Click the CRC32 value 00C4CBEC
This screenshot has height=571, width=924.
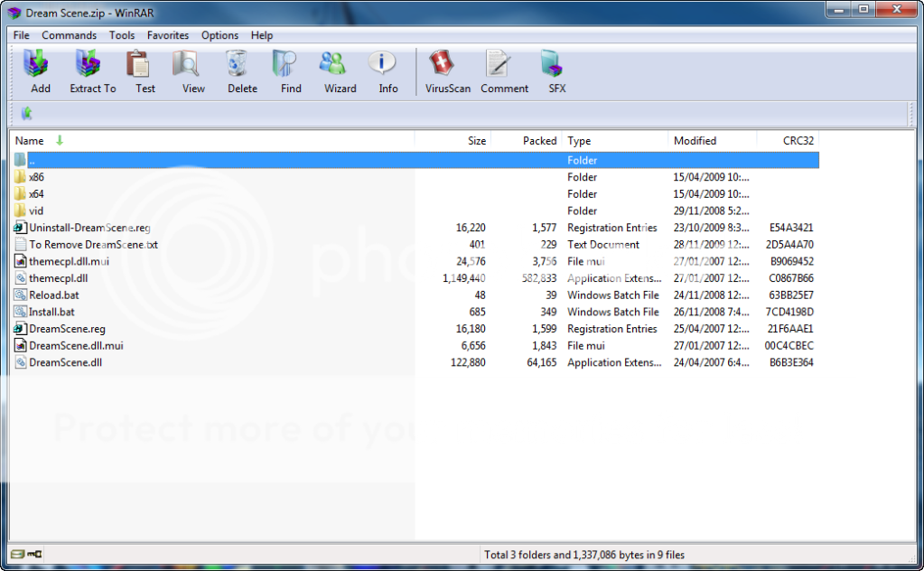[x=789, y=345]
